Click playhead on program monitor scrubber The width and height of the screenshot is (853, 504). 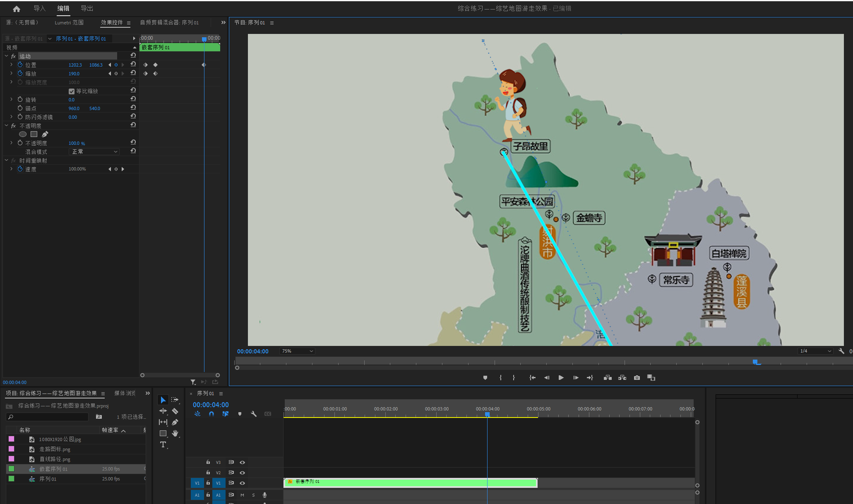755,362
